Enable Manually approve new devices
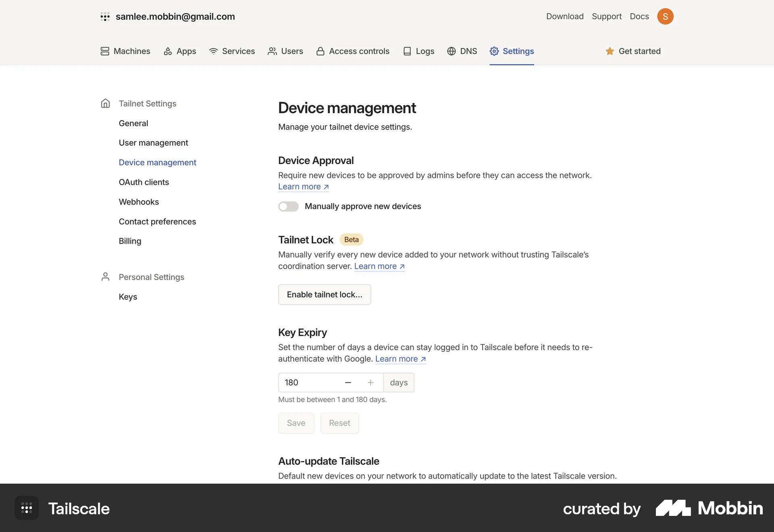 click(x=288, y=206)
